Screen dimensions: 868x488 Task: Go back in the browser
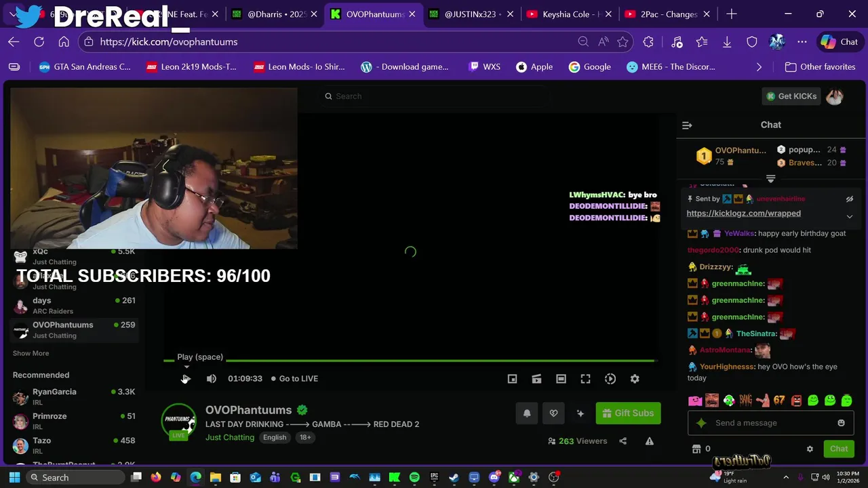[14, 42]
